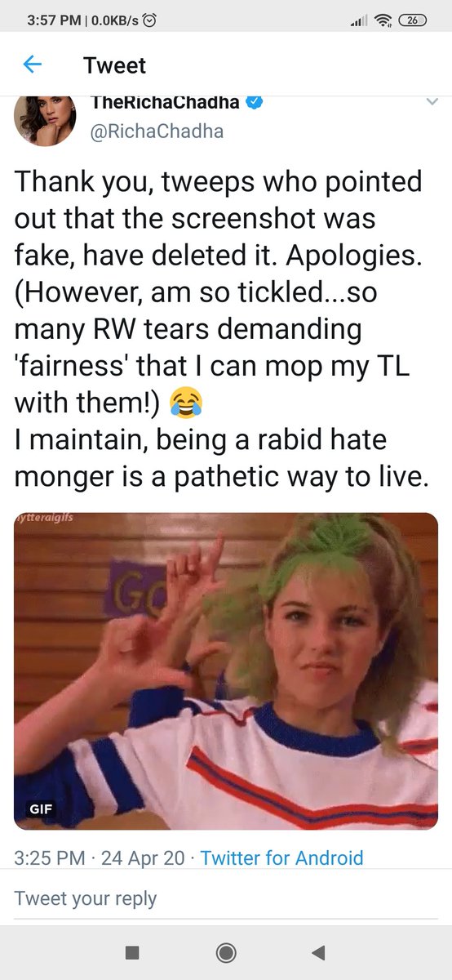Open the @RichaChadha handle
Viewport: 452px width, 980px height.
[156, 131]
